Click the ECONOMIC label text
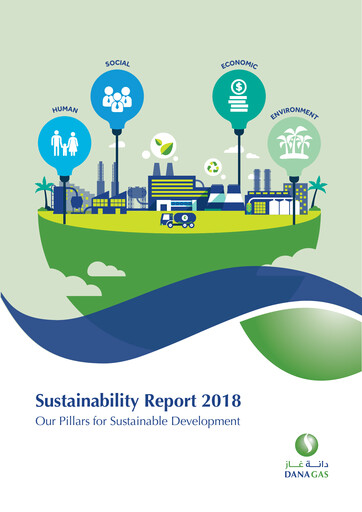Image resolution: width=362 pixels, height=512 pixels. [239, 64]
